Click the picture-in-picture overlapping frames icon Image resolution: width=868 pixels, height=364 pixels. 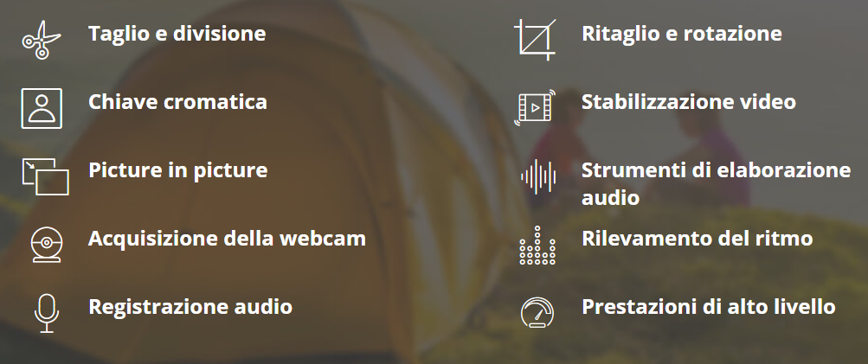tap(45, 176)
